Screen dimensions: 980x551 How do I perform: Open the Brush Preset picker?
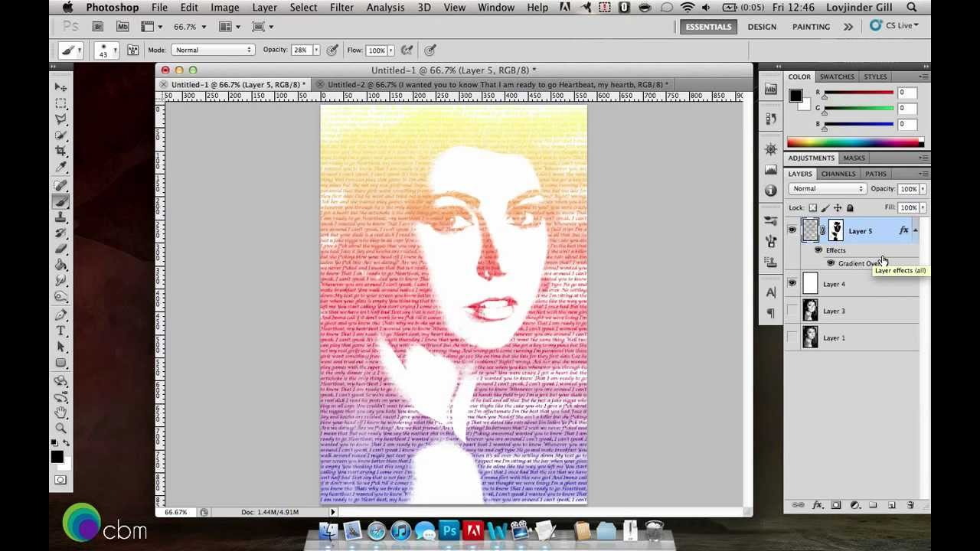[107, 50]
